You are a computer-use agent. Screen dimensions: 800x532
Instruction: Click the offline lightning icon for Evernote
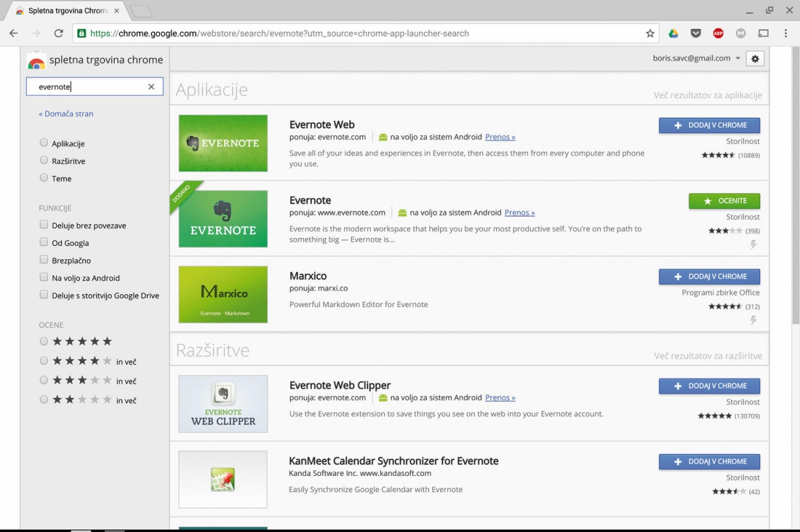pyautogui.click(x=753, y=245)
